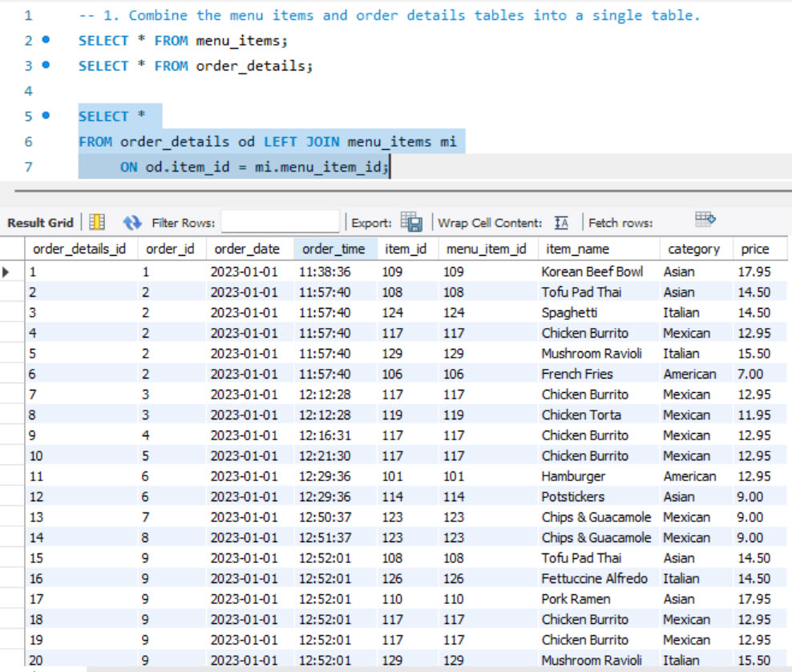Click the statement marker dot on line 2
The height and width of the screenshot is (672, 792).
45,40
